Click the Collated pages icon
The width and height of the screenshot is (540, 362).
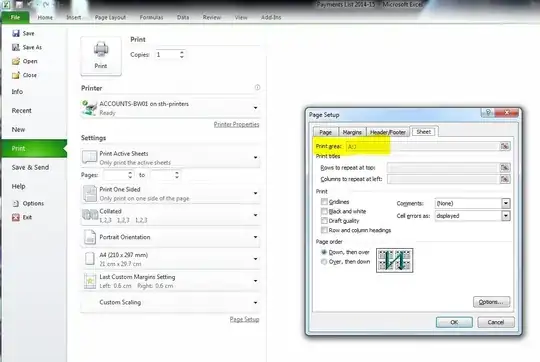[x=90, y=215]
